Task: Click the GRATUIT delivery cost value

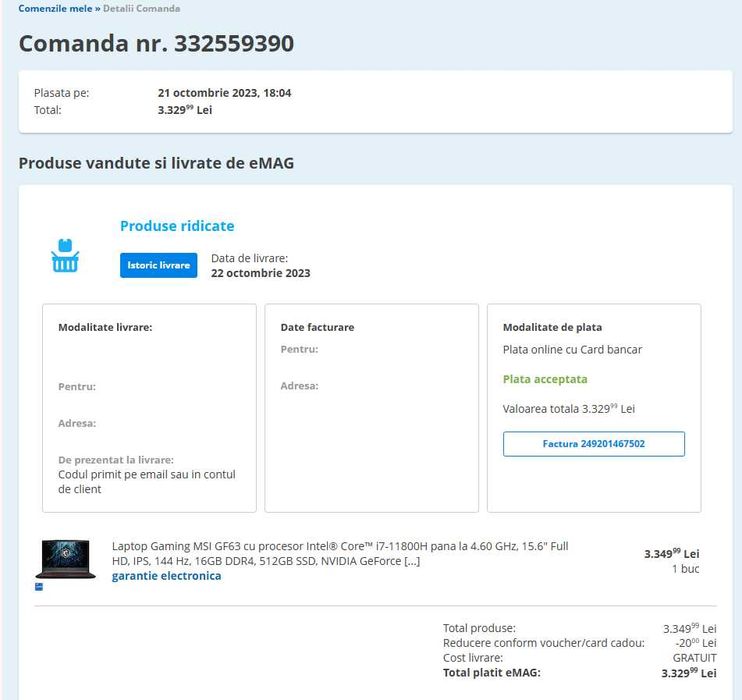Action: click(694, 658)
